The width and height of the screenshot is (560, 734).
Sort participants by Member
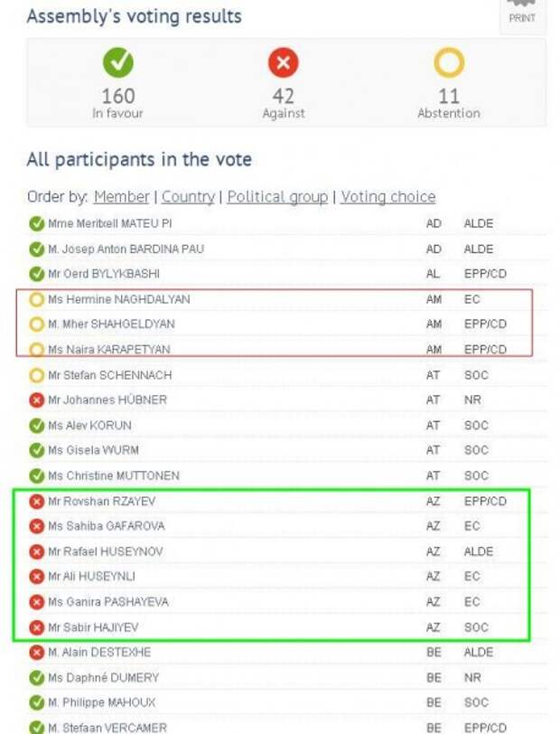point(122,197)
